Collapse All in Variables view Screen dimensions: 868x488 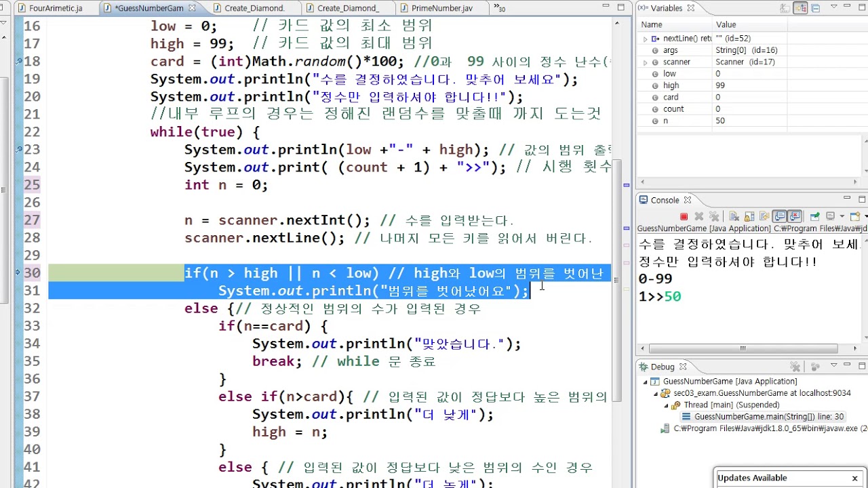pos(816,9)
